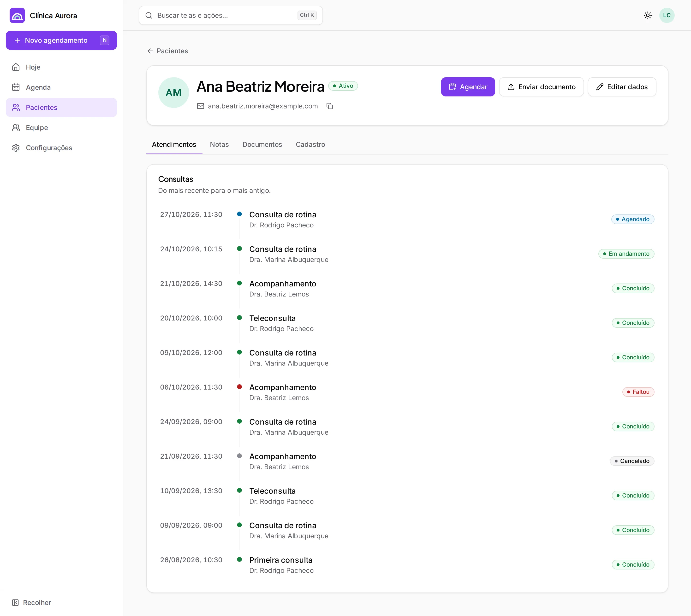Click Editar dados button
This screenshot has height=616, width=691.
tap(622, 87)
